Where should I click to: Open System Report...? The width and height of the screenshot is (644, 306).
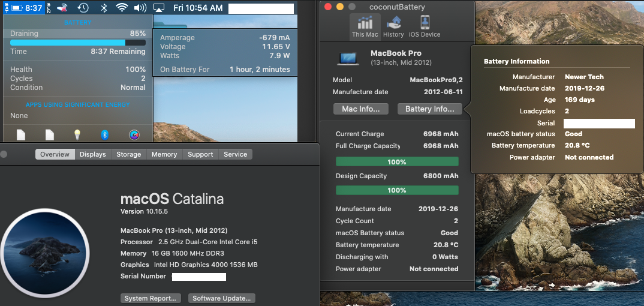(151, 298)
